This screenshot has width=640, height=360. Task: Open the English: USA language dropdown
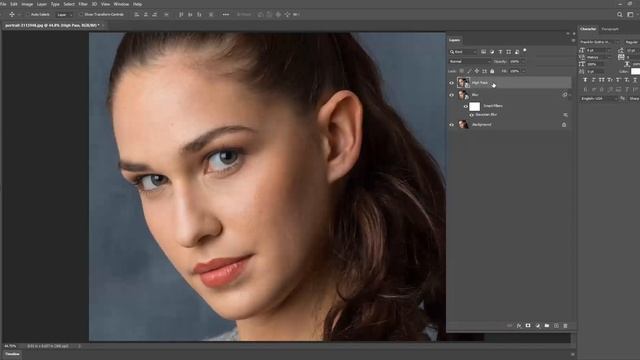(x=598, y=98)
